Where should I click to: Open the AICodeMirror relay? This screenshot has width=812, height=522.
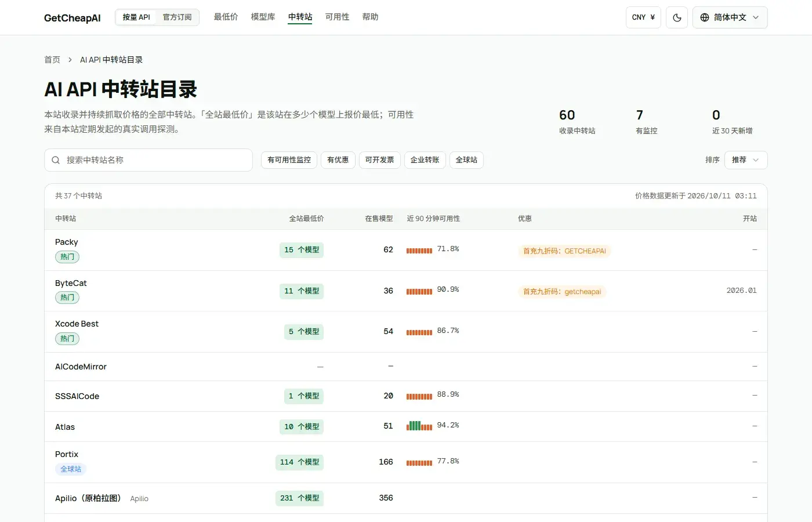[x=406, y=367]
